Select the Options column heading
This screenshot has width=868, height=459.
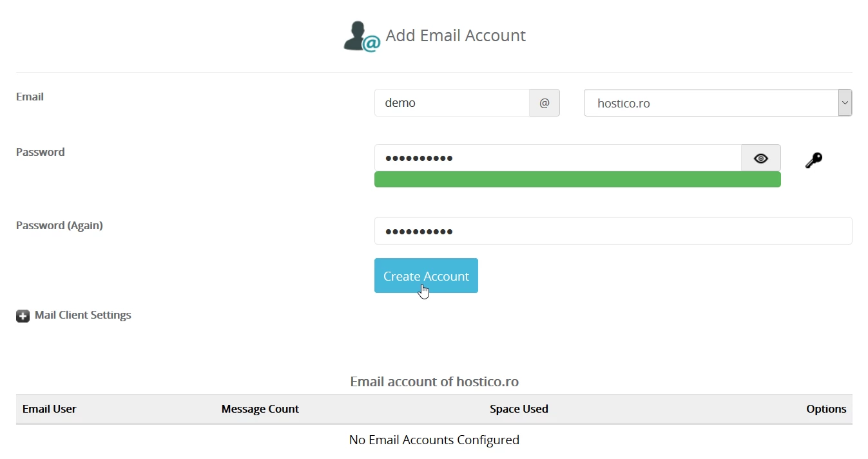click(826, 409)
